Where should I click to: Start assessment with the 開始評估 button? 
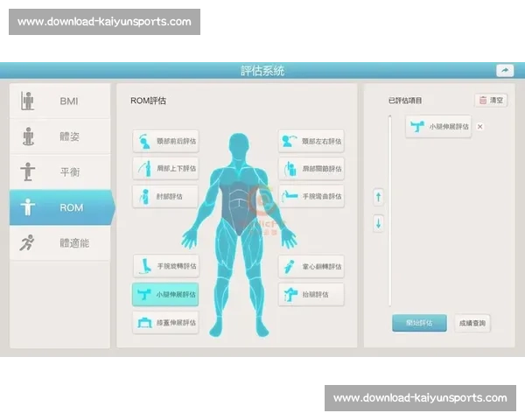pos(419,323)
